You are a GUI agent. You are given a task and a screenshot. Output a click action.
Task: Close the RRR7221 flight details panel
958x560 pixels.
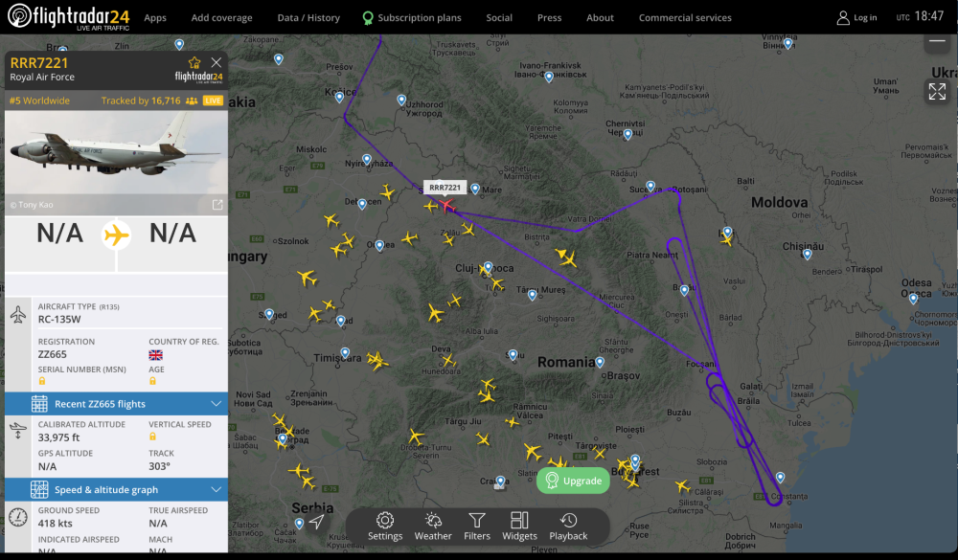click(217, 62)
